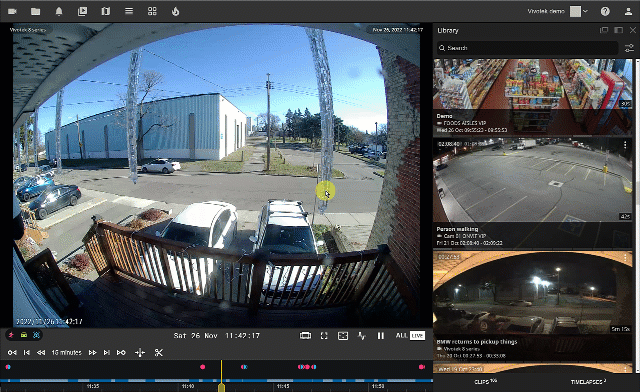This screenshot has height=392, width=640.
Task: Pause the video playback
Action: (380, 336)
